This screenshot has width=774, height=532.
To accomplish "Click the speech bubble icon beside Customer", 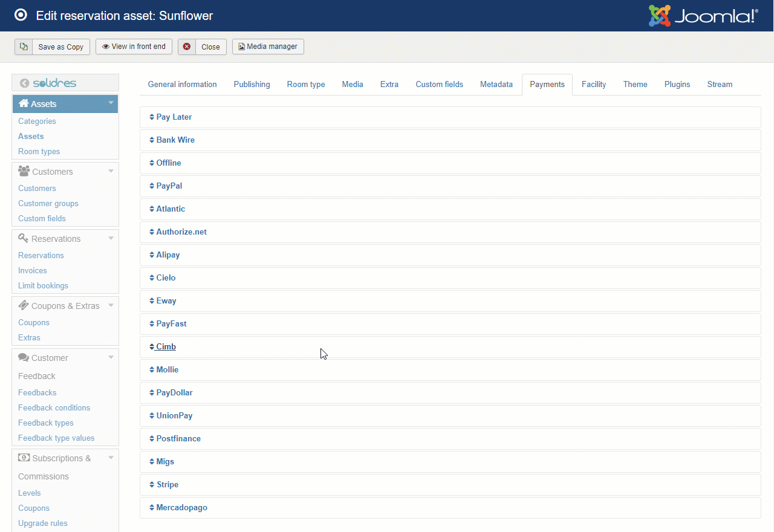I will [x=23, y=357].
